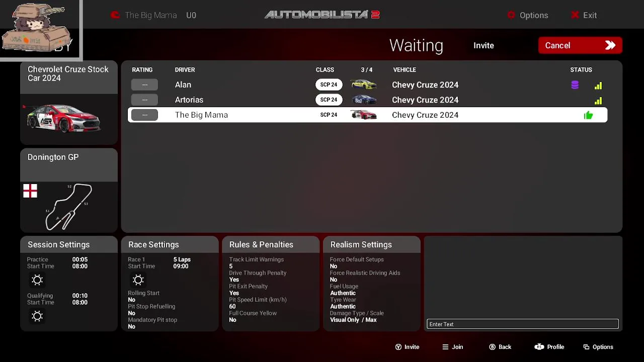Click the red Exit X icon

[575, 15]
